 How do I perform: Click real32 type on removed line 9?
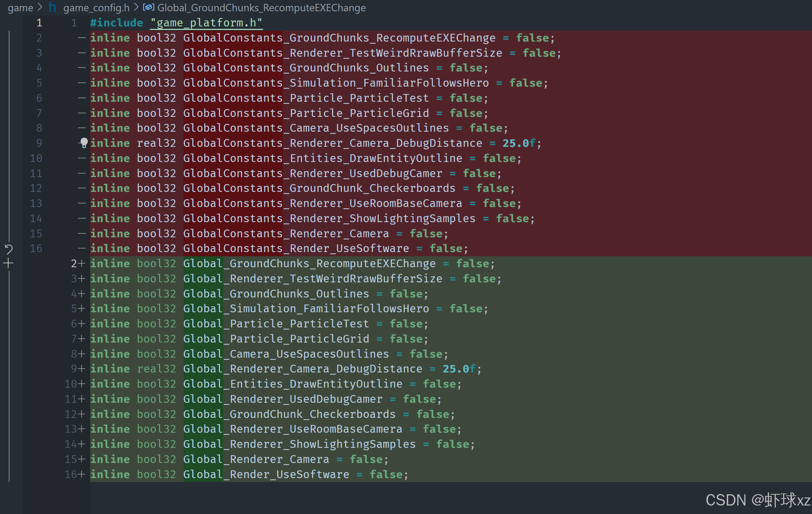[156, 143]
